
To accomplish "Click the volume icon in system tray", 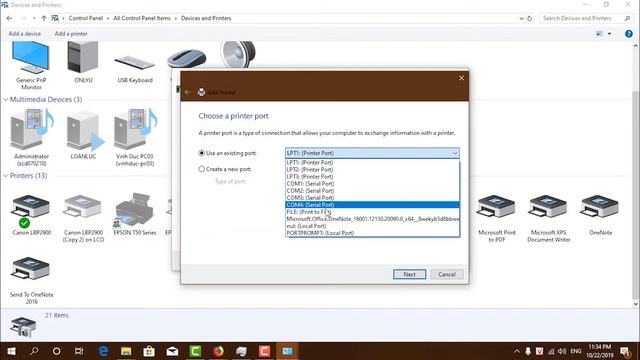I will 562,351.
